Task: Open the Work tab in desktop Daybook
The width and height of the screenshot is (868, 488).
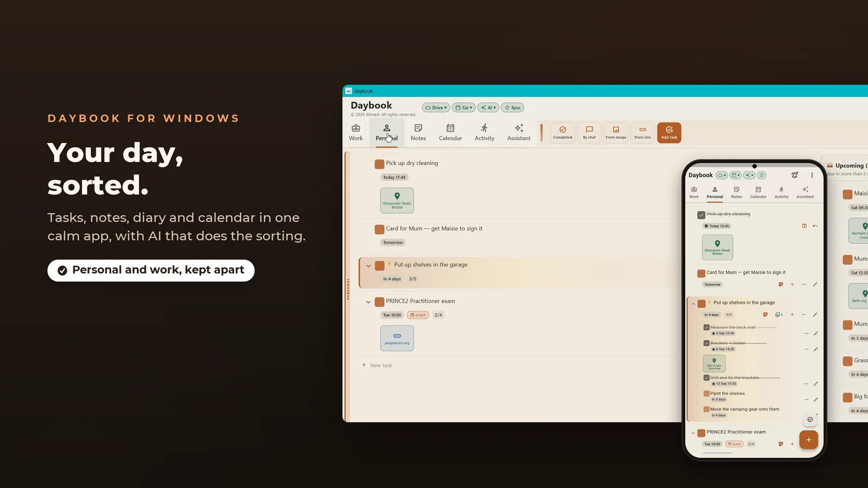Action: pyautogui.click(x=356, y=132)
